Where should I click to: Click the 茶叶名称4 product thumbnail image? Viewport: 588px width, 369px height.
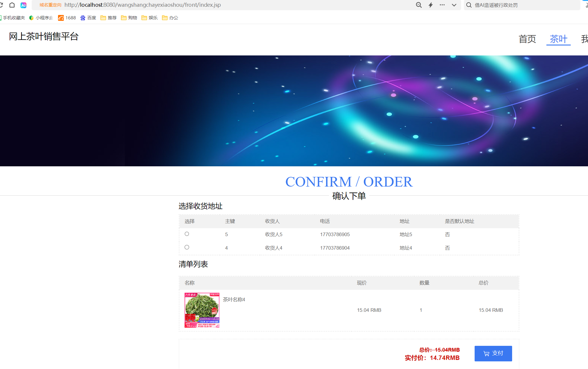(x=202, y=310)
